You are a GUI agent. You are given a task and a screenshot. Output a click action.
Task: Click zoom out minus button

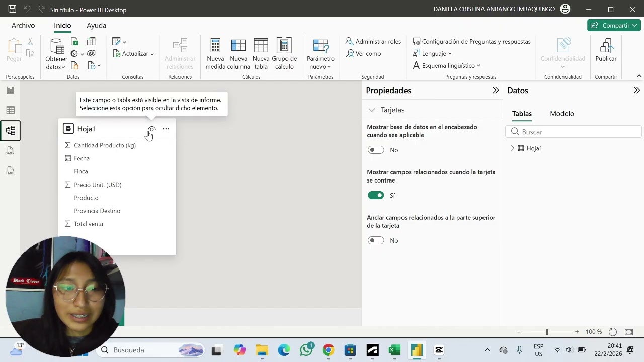(x=518, y=332)
